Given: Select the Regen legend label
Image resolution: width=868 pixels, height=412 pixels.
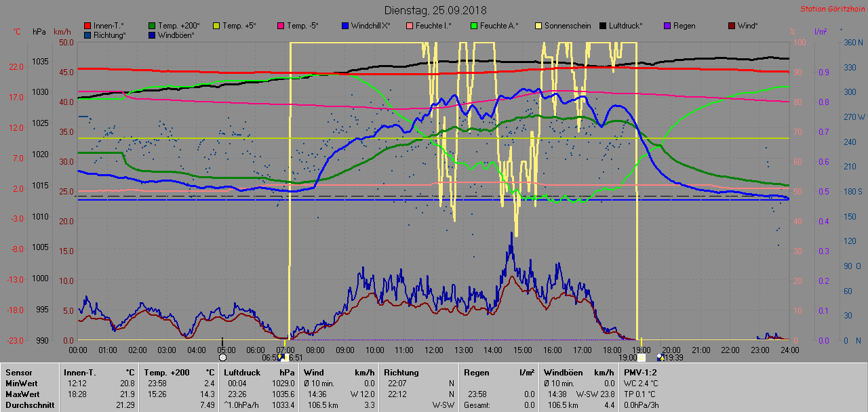Looking at the screenshot, I should click(x=684, y=26).
